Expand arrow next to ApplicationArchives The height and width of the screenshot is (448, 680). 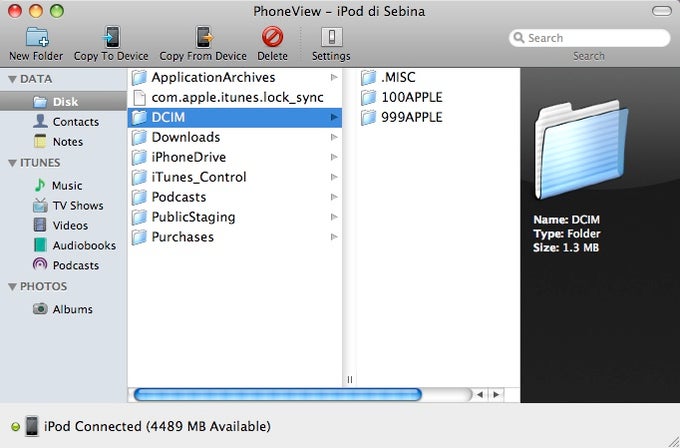pos(334,77)
